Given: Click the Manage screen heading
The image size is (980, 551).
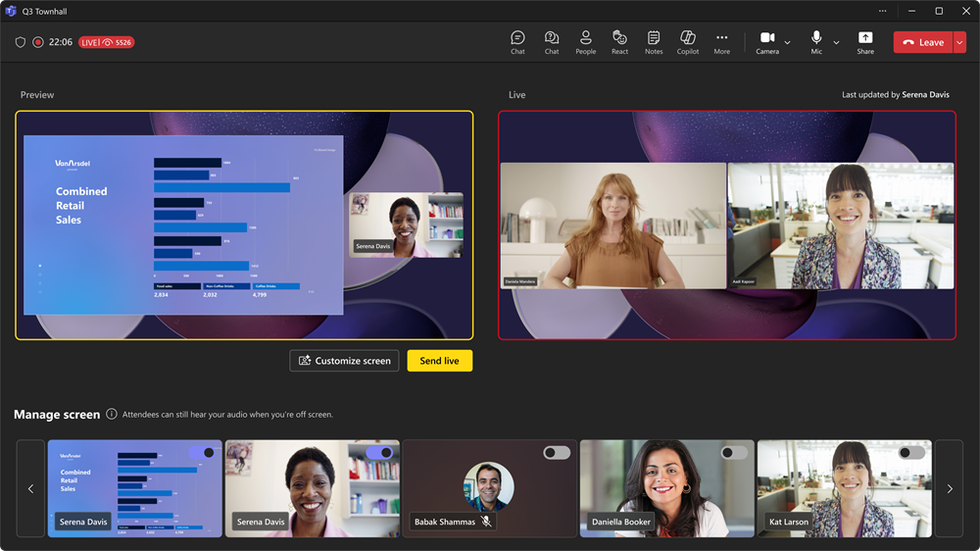Looking at the screenshot, I should coord(57,414).
